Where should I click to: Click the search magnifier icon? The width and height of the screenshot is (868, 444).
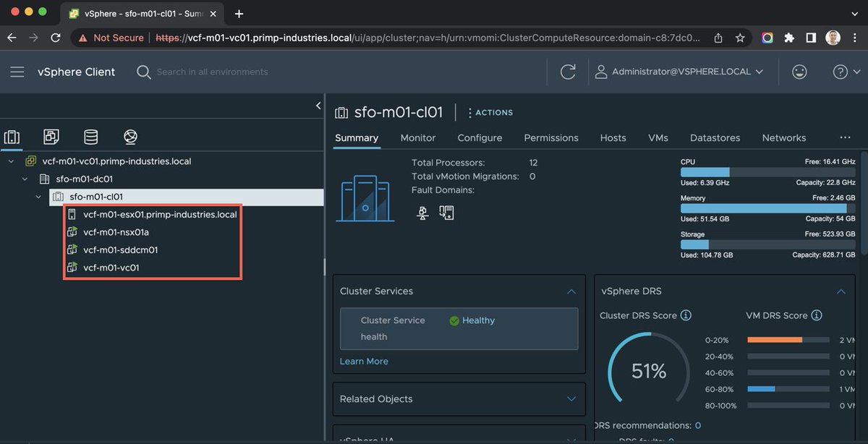pos(143,72)
